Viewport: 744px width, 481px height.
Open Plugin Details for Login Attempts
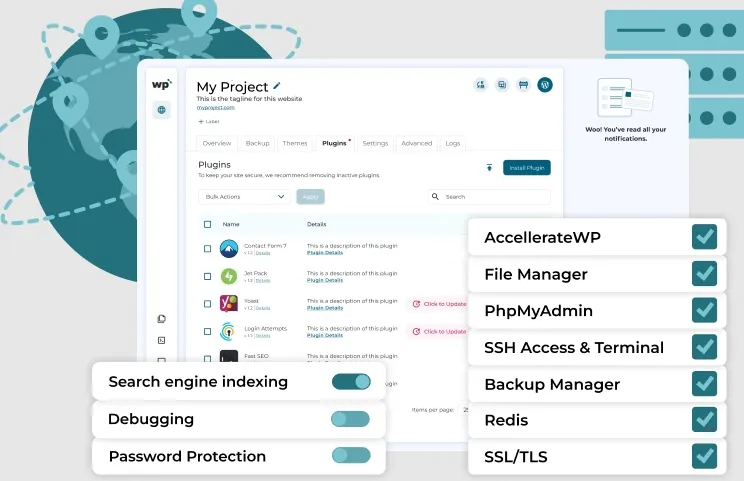tap(325, 335)
